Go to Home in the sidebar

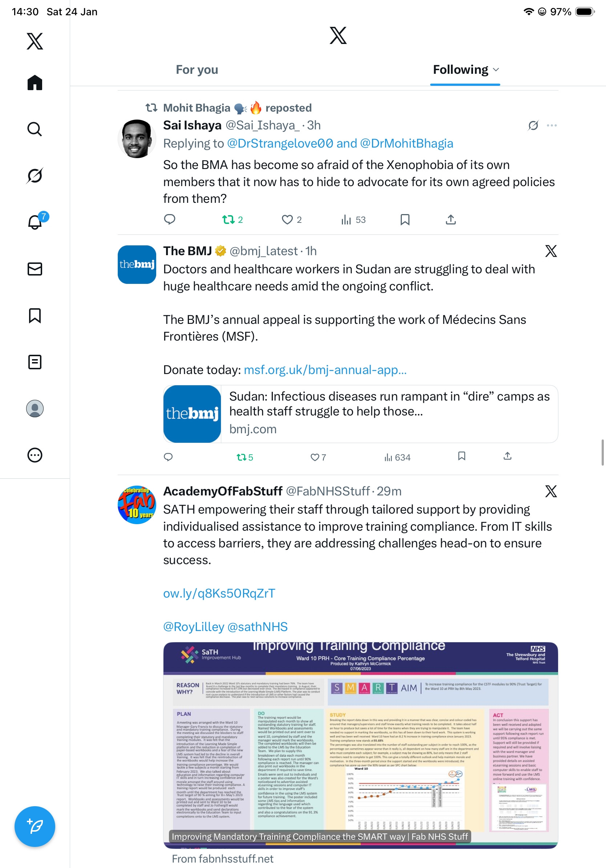(35, 83)
